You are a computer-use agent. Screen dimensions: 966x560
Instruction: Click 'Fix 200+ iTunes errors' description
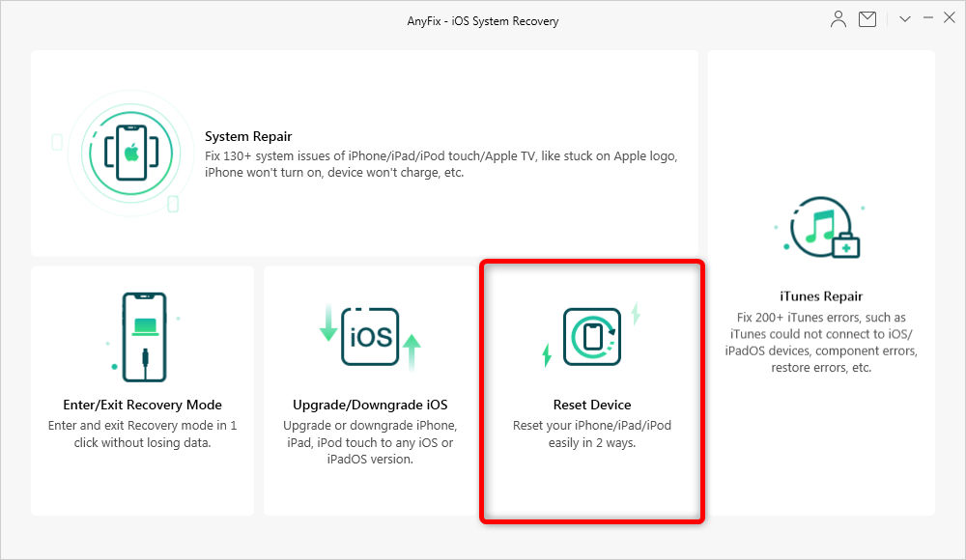[x=821, y=343]
